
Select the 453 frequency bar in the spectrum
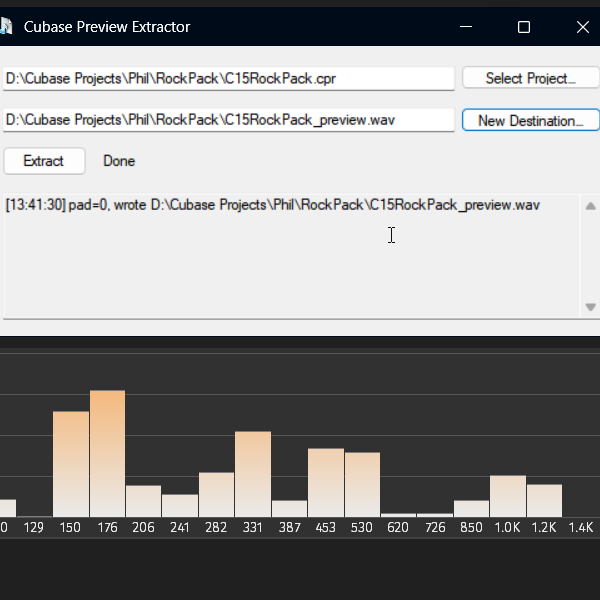pyautogui.click(x=326, y=483)
